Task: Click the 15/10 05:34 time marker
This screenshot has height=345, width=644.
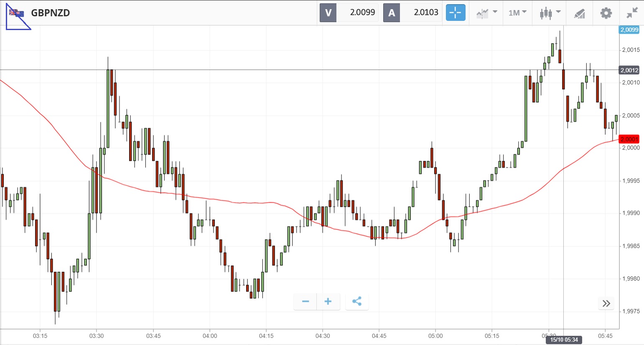Action: [x=564, y=340]
